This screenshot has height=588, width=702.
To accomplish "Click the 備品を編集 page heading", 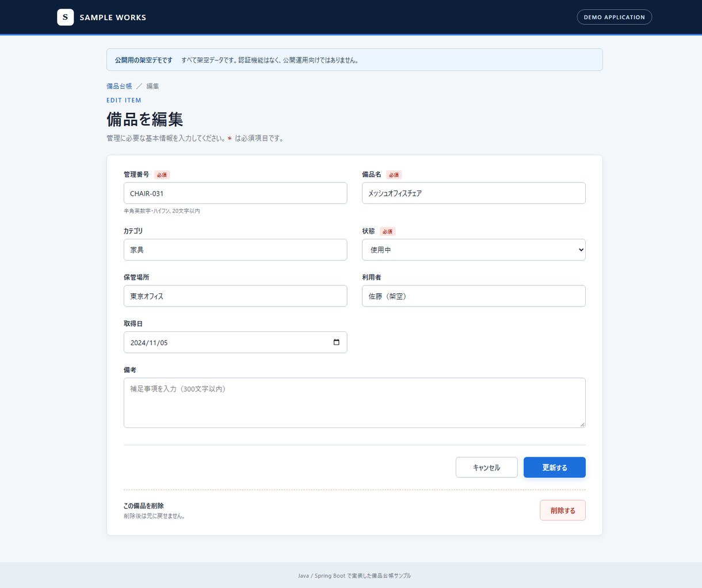I will pos(145,119).
